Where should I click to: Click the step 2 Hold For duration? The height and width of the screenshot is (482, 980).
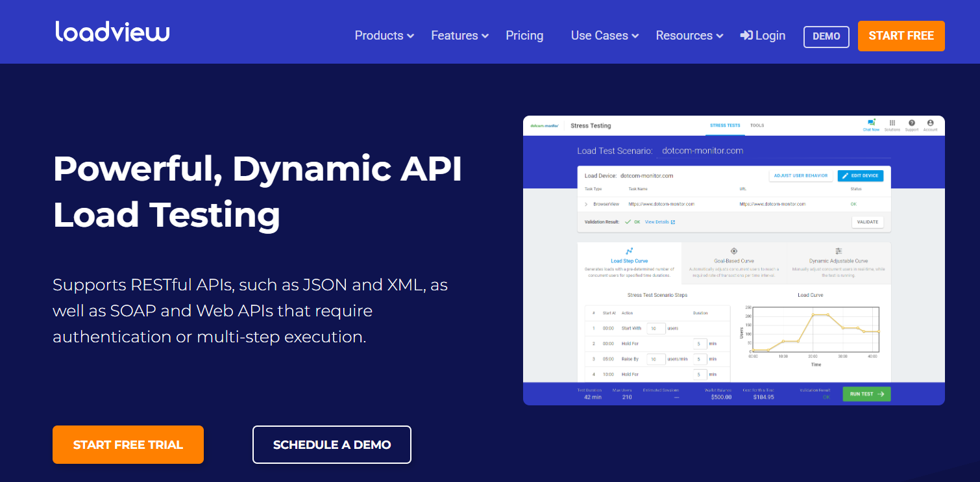click(x=700, y=344)
